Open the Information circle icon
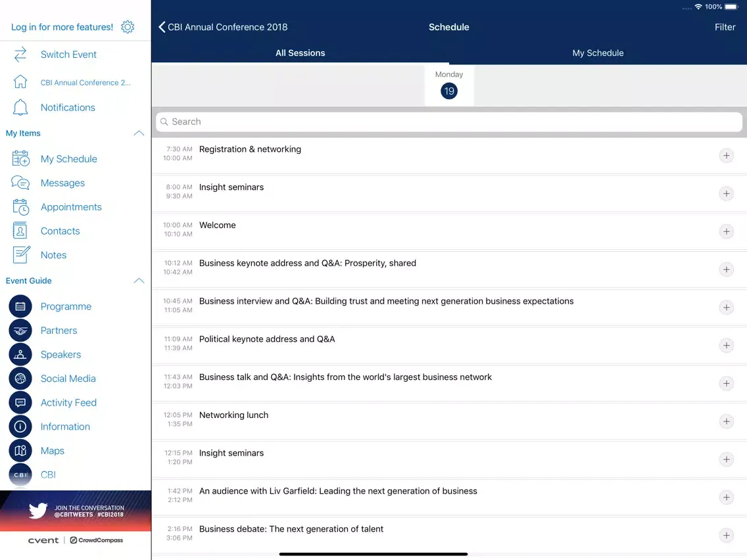The image size is (747, 560). (x=20, y=427)
